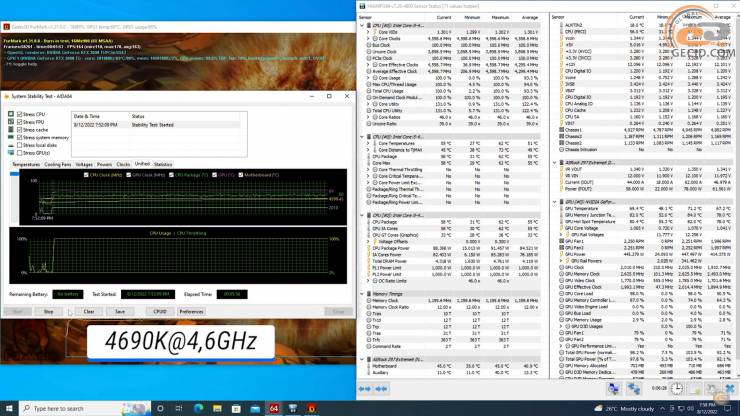Click the first blue double-arrow button in HWiNFO footer
This screenshot has width=740, height=416.
[x=364, y=389]
